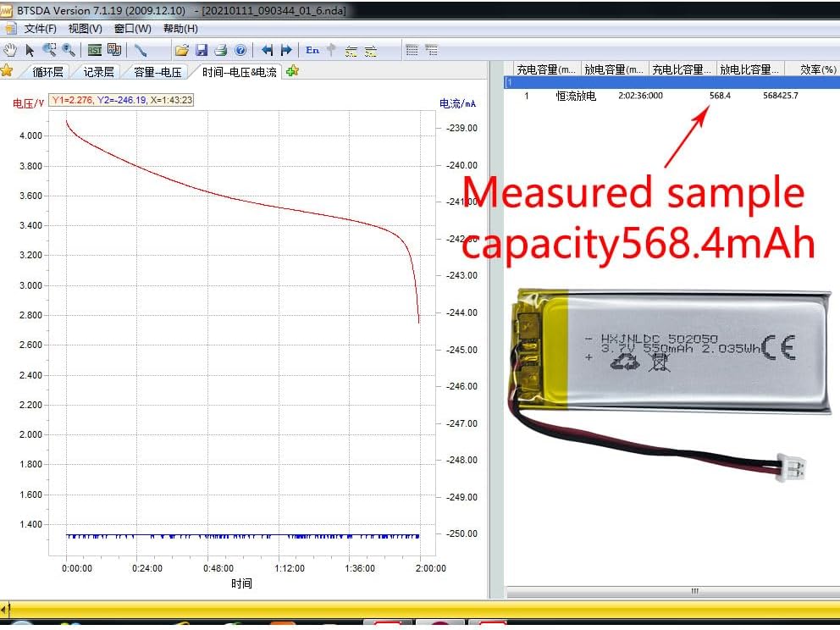Click the blue left arrow icon

pos(267,50)
